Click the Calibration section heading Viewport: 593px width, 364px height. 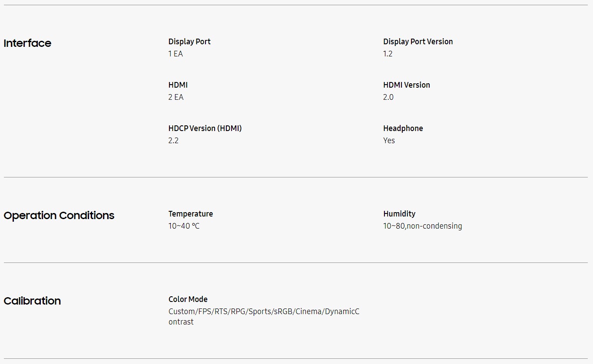tap(32, 301)
